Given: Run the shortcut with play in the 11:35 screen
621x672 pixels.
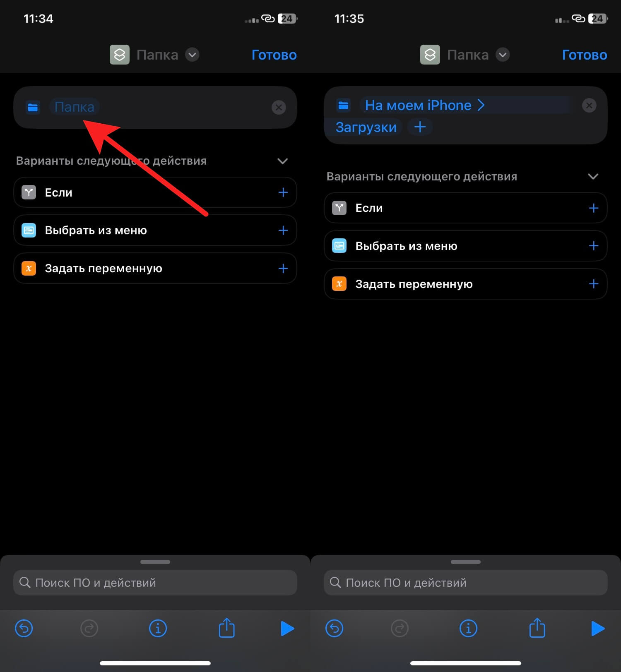Looking at the screenshot, I should (x=597, y=628).
